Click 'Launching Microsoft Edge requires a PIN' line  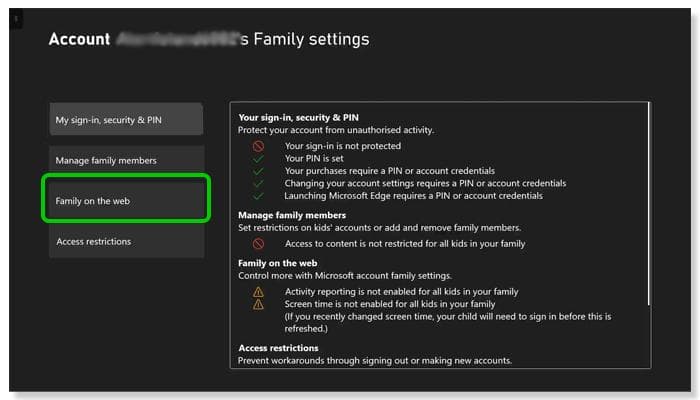[x=413, y=196]
